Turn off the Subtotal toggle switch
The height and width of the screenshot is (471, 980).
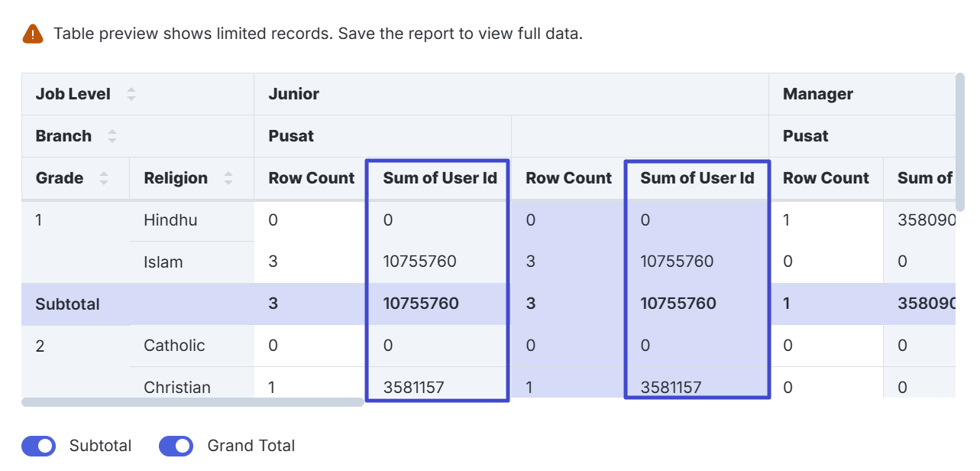pyautogui.click(x=38, y=446)
